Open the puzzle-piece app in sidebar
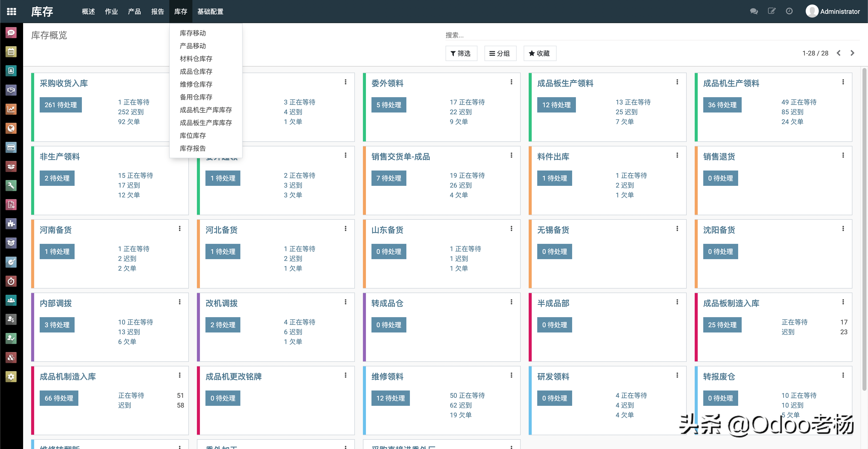The height and width of the screenshot is (449, 868). (11, 224)
